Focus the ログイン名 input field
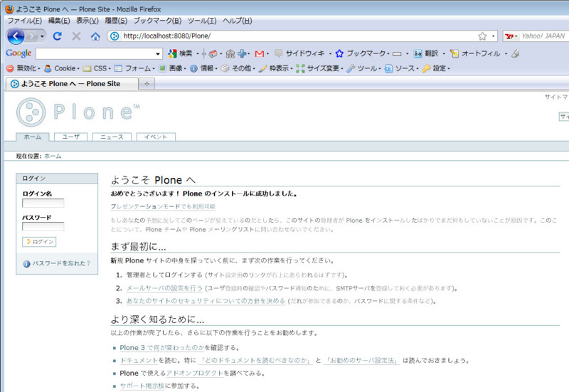569x392 pixels. pos(43,203)
